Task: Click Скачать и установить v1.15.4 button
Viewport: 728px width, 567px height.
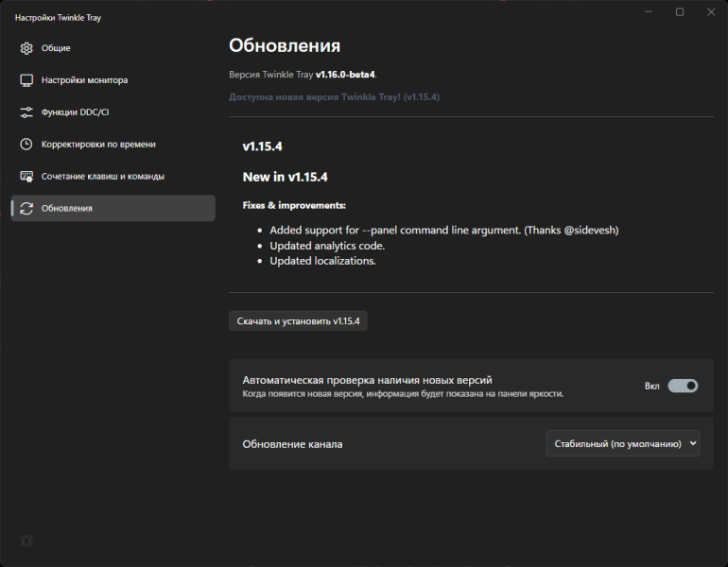Action: (x=298, y=321)
